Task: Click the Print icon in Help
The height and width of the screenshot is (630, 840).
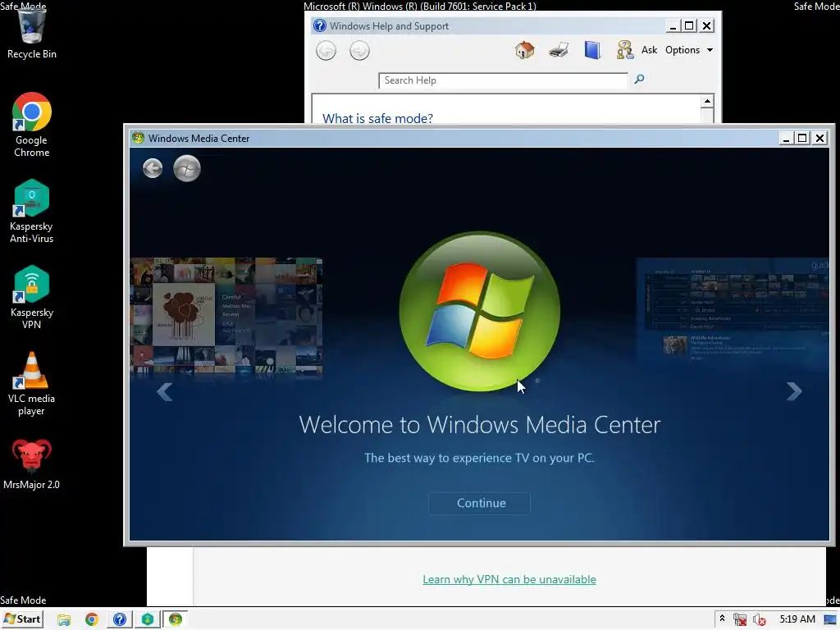Action: pos(559,50)
